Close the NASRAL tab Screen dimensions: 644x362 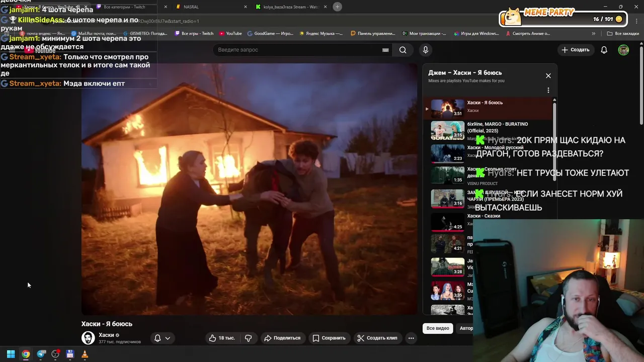246,7
